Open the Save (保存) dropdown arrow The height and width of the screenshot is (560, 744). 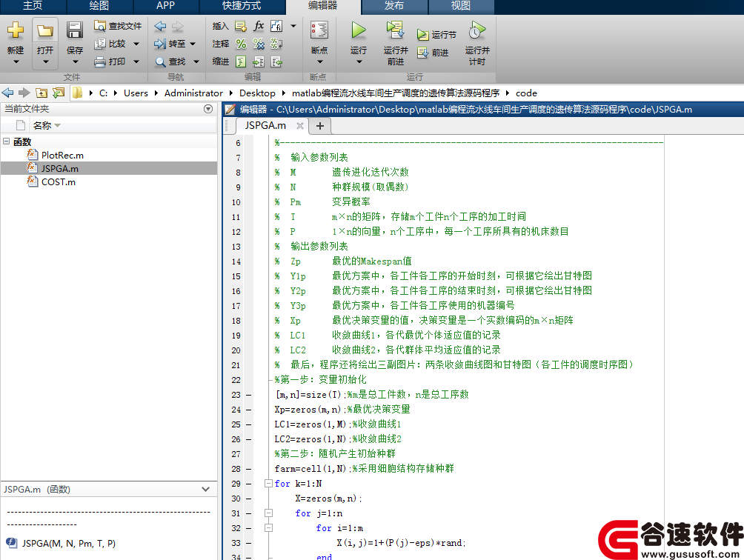[x=75, y=61]
